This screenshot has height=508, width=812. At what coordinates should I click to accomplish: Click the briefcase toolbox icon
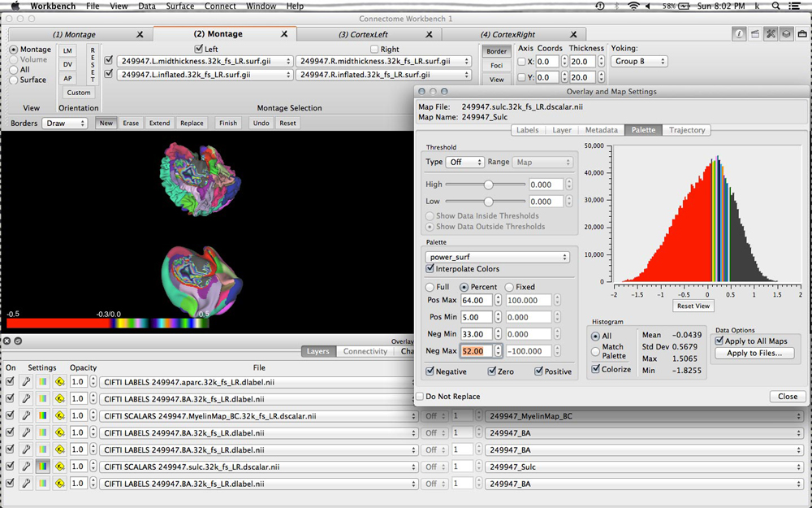point(802,34)
